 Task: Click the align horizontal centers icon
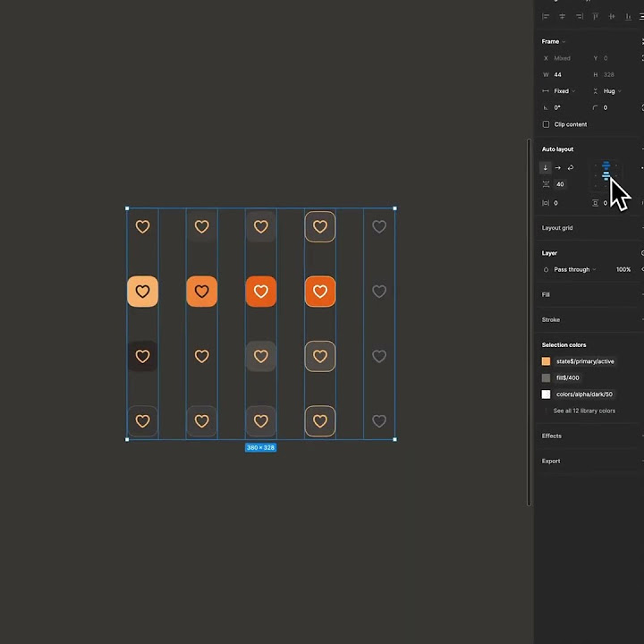563,16
